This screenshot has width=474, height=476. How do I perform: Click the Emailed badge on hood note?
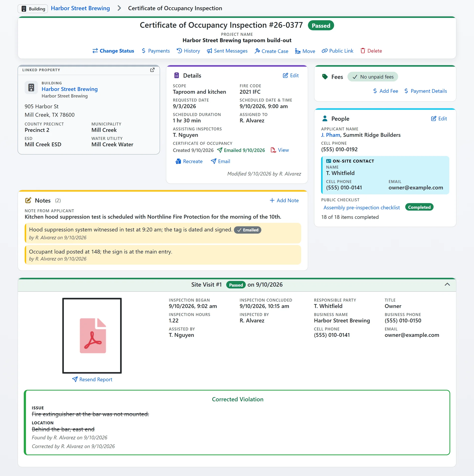click(247, 230)
